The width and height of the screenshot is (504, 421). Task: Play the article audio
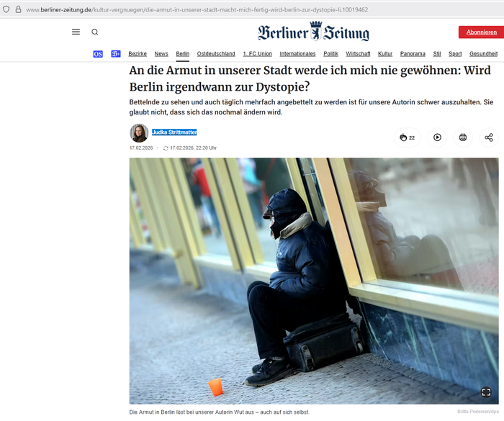coord(437,137)
